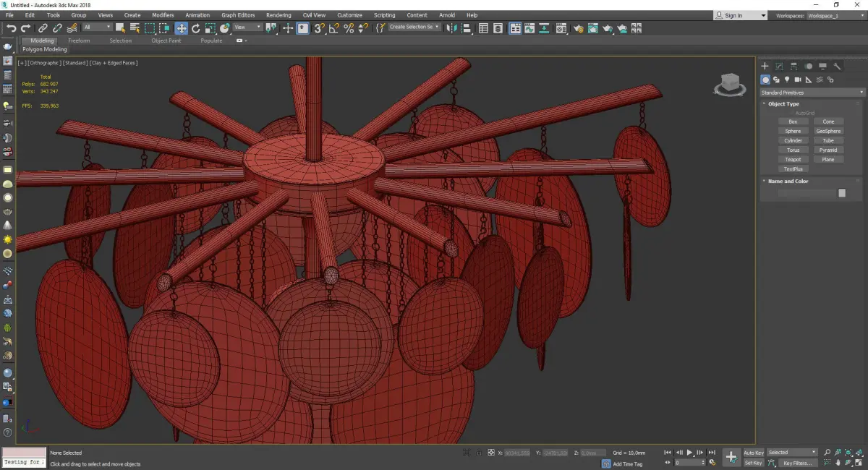This screenshot has width=868, height=470.
Task: Click the Mirror tool icon
Action: click(451, 28)
